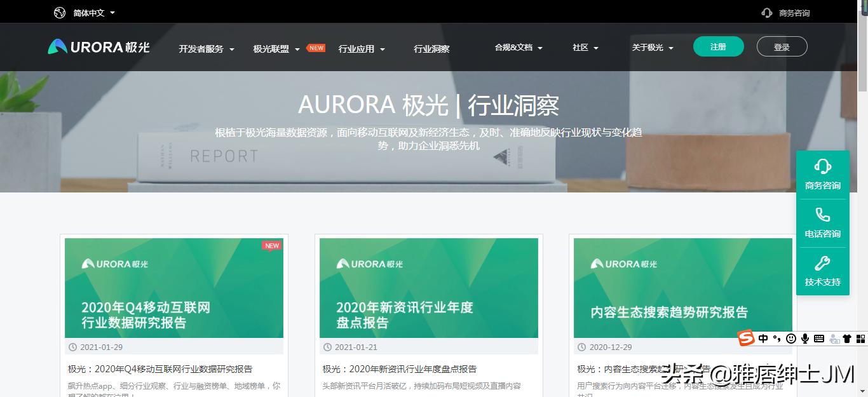Open the Sogou toolbox grid icon
868x397 pixels.
point(862,339)
